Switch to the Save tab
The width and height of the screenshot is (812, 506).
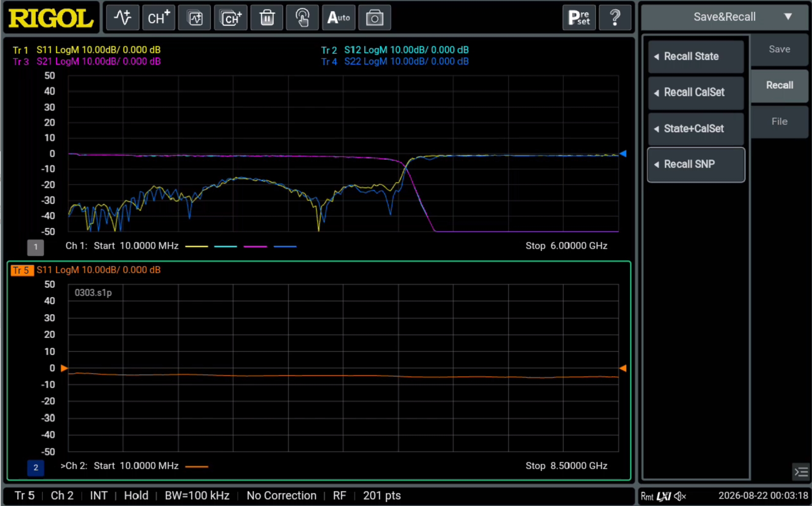click(x=779, y=49)
